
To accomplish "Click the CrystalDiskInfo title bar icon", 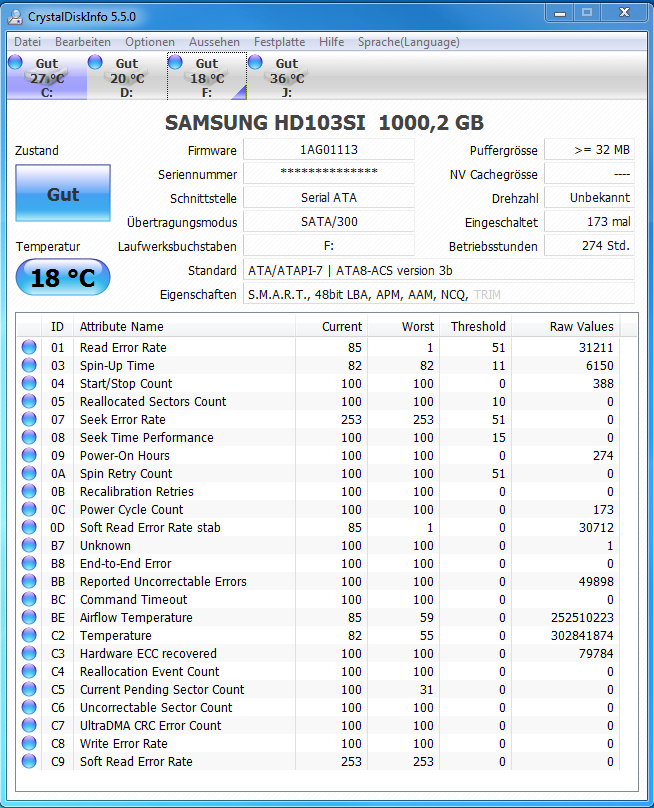I will click(15, 16).
